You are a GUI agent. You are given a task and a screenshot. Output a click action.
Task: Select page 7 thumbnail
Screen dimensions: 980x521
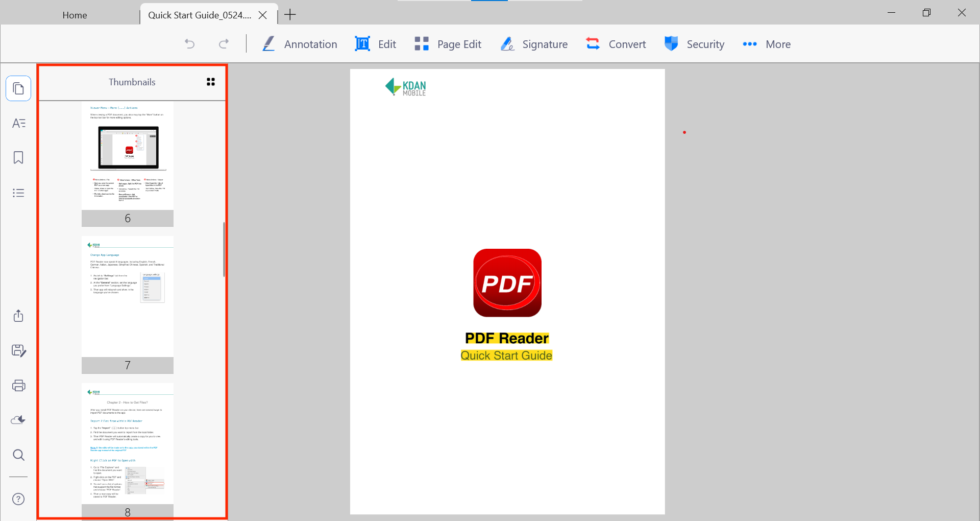(128, 304)
